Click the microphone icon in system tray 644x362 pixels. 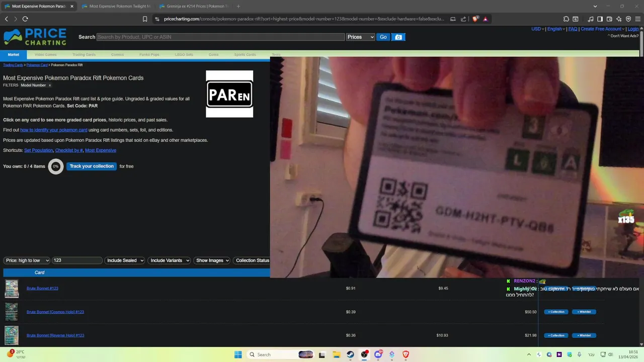(580, 354)
